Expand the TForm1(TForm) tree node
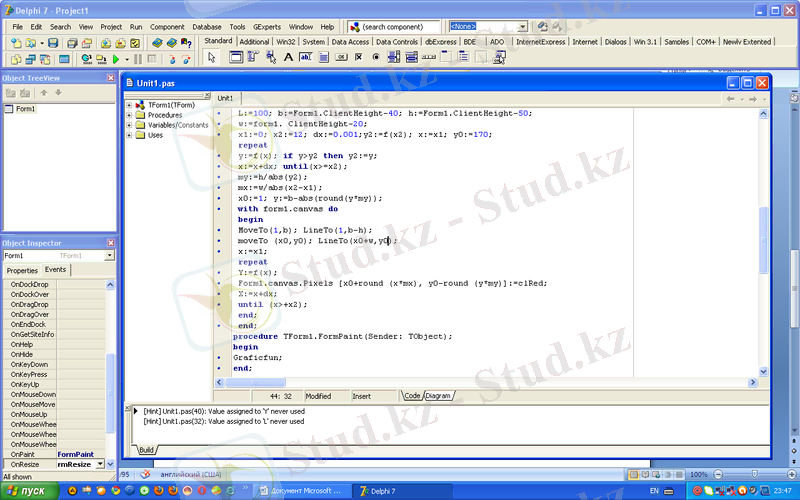Image resolution: width=800 pixels, height=500 pixels. point(129,105)
